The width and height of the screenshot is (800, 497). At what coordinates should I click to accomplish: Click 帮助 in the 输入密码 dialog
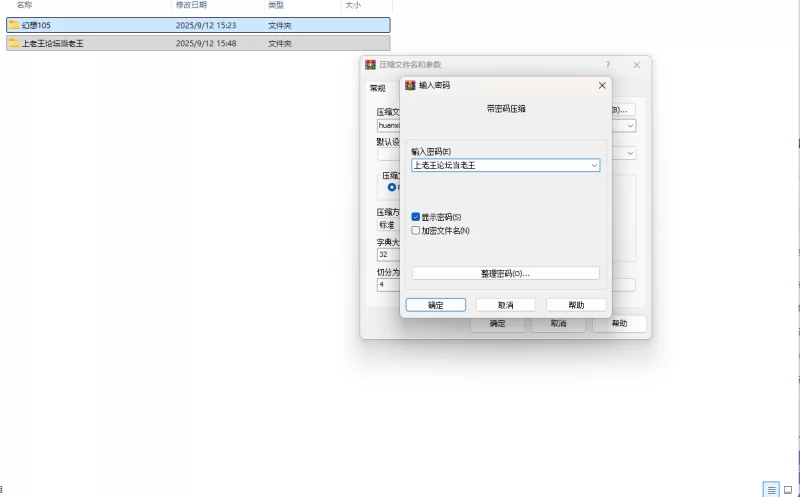(576, 305)
